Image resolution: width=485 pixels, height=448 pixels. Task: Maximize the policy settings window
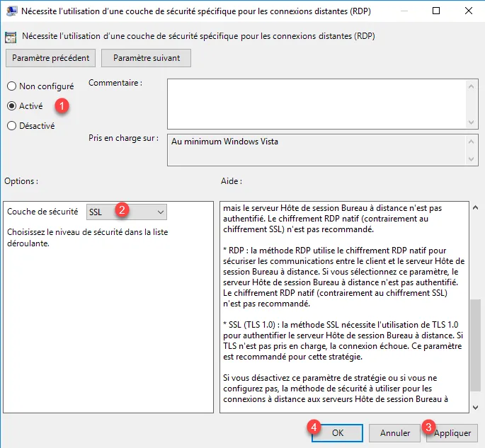point(435,11)
